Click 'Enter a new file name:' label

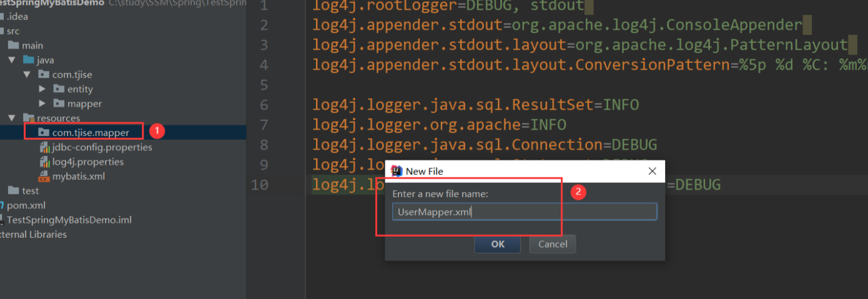[440, 194]
